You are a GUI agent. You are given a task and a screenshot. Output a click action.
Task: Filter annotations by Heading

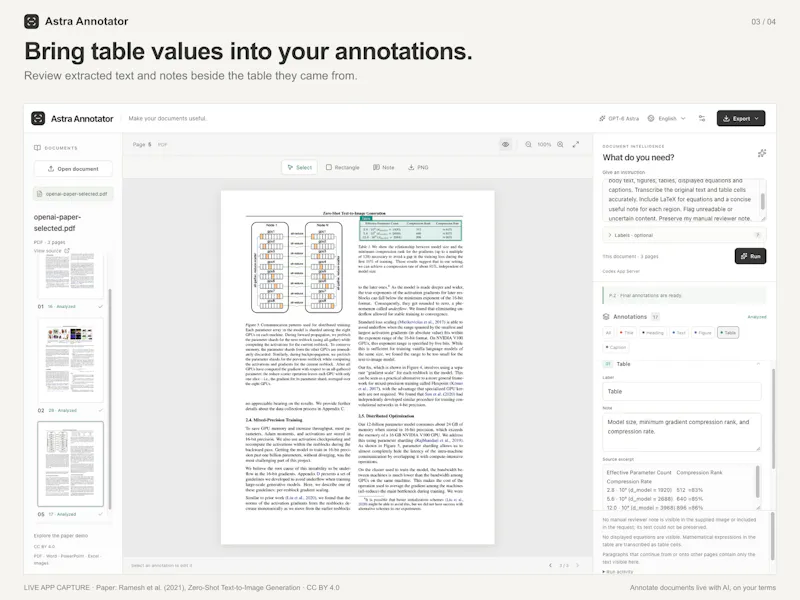(653, 333)
